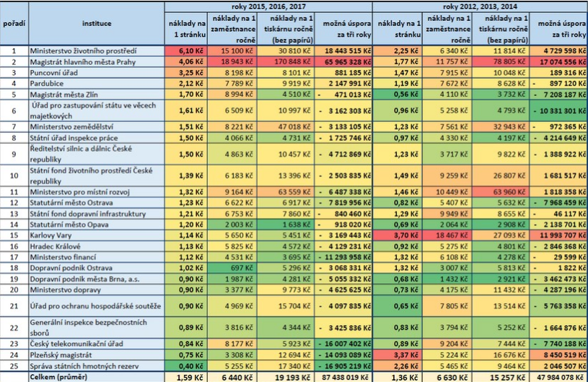Select the average '1,36 Kč' cell
The width and height of the screenshot is (588, 382).
398,377
